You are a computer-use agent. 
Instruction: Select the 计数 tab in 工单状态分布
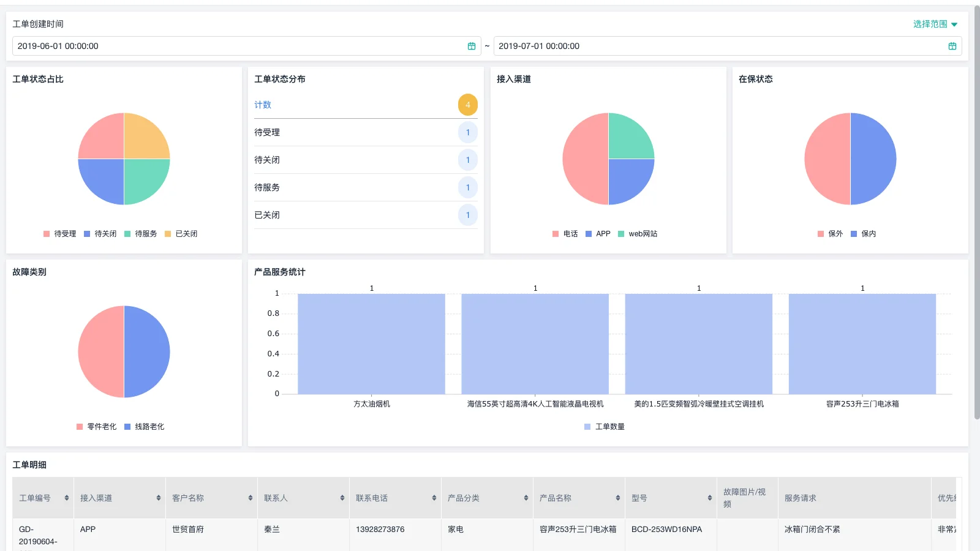(262, 105)
